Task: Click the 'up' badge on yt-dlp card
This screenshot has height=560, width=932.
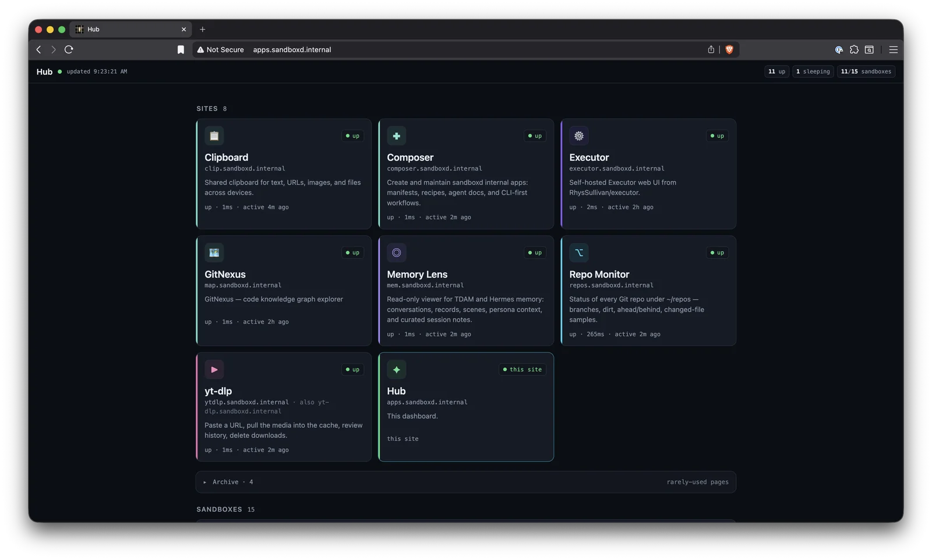Action: (352, 370)
